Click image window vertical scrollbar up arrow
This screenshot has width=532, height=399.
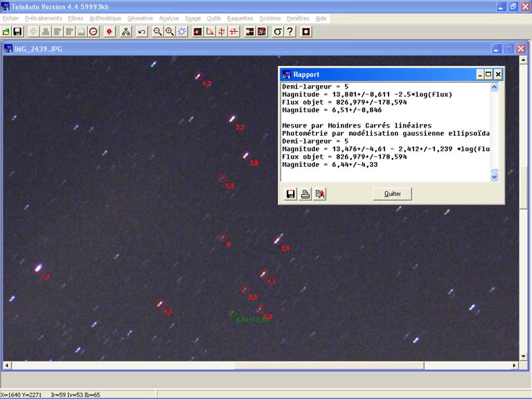pos(523,60)
